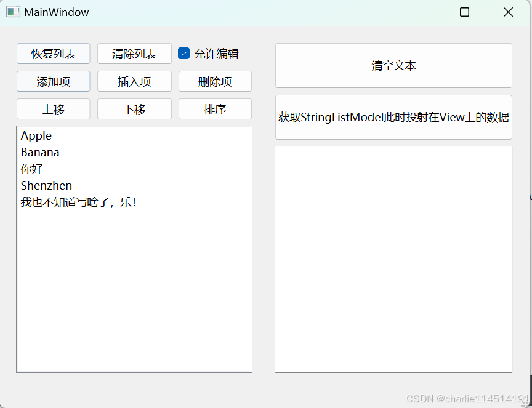Click inside the empty text output area
Viewport: 532px width, 408px height.
(393, 260)
